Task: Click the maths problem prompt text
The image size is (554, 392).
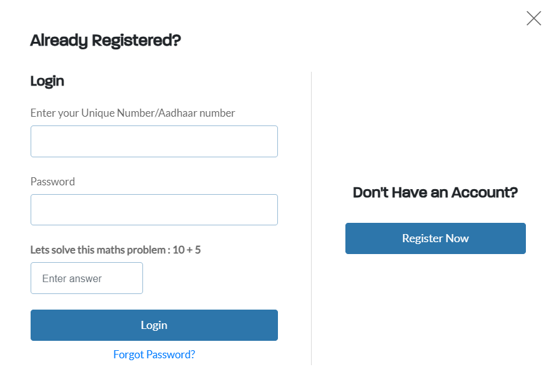Action: [x=100, y=250]
